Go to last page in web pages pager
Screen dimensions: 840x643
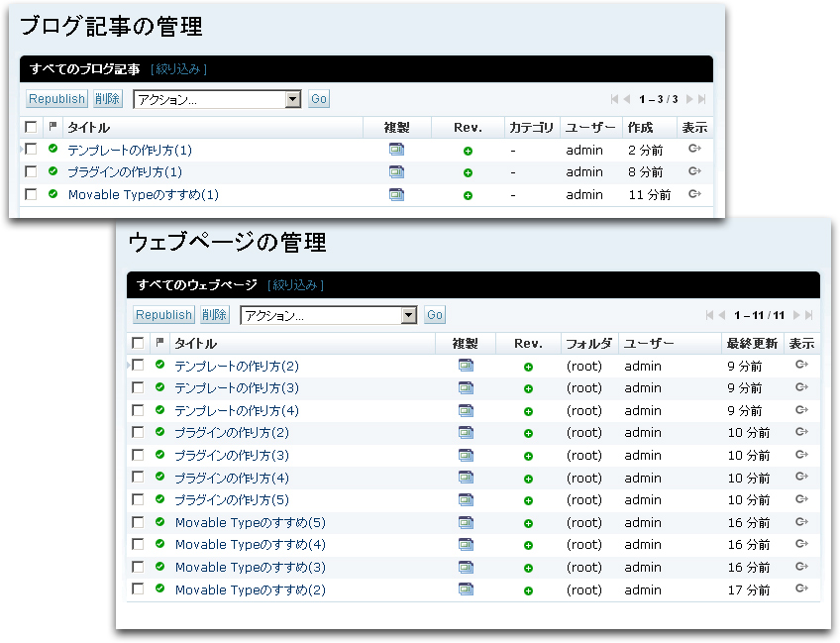[809, 315]
